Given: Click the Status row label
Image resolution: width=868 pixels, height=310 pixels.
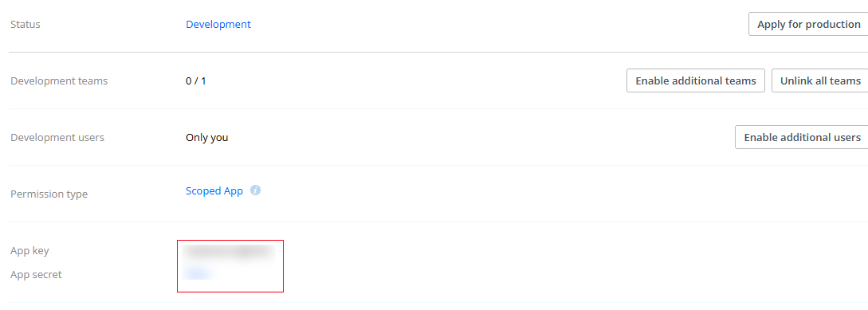Looking at the screenshot, I should pyautogui.click(x=26, y=25).
